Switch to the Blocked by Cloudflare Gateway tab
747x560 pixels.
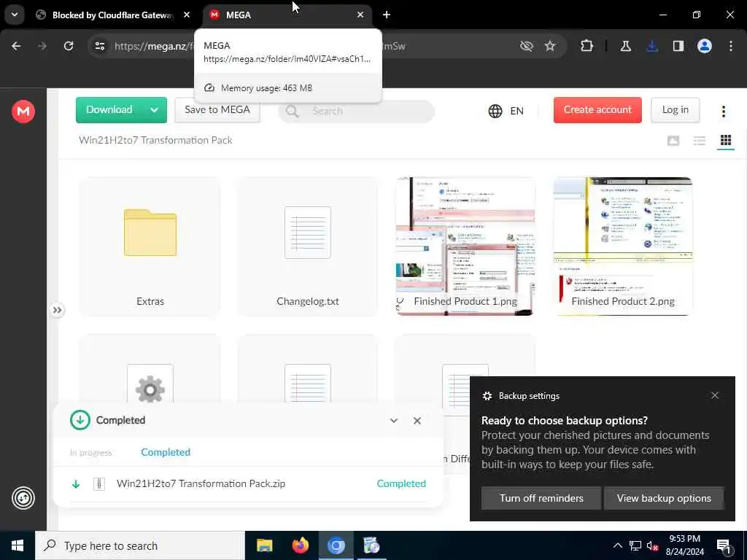pyautogui.click(x=112, y=15)
